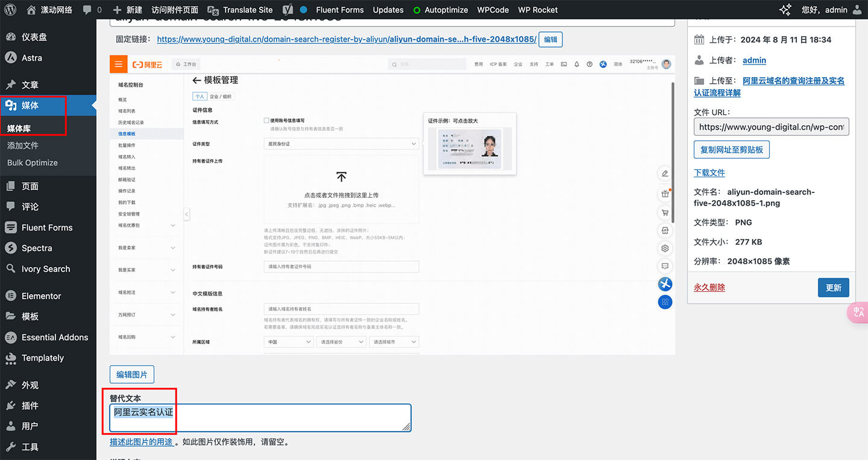Click the 评论 comment icon in sidebar

(11, 207)
